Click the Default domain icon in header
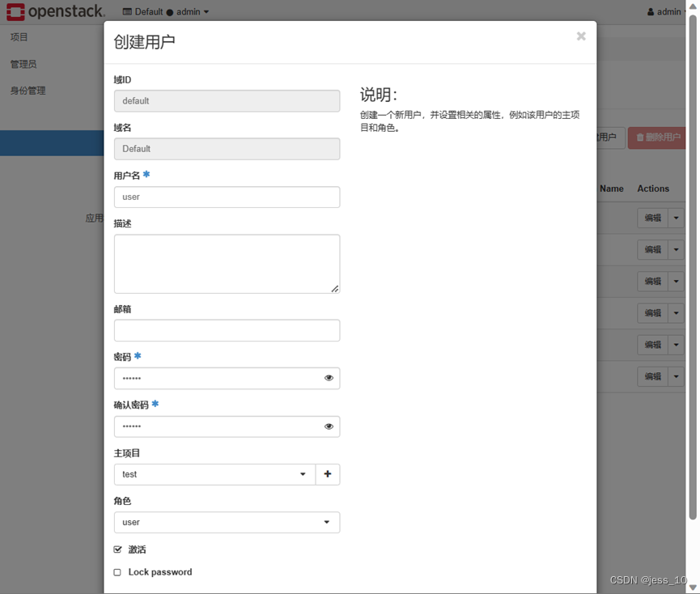The height and width of the screenshot is (594, 700). (x=128, y=12)
